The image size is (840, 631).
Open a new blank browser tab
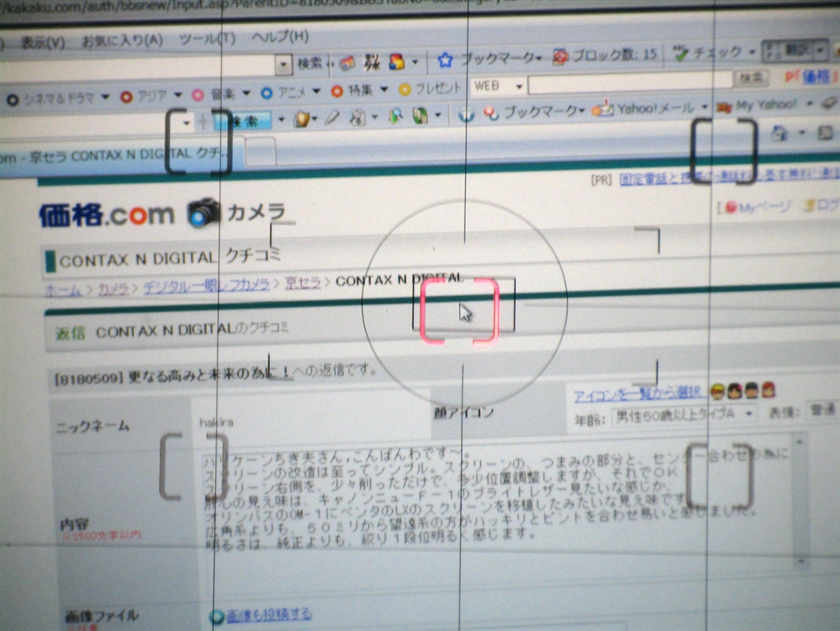click(262, 152)
